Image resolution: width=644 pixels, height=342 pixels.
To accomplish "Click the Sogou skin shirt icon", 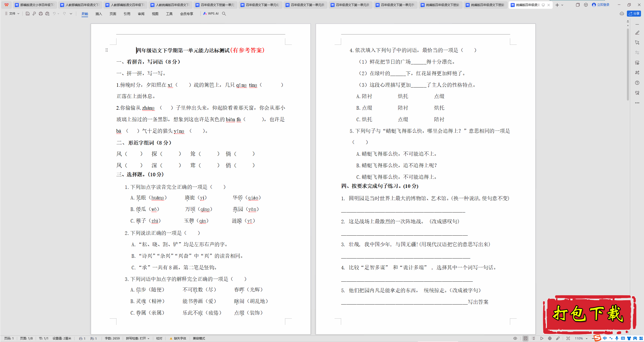I will (x=629, y=338).
